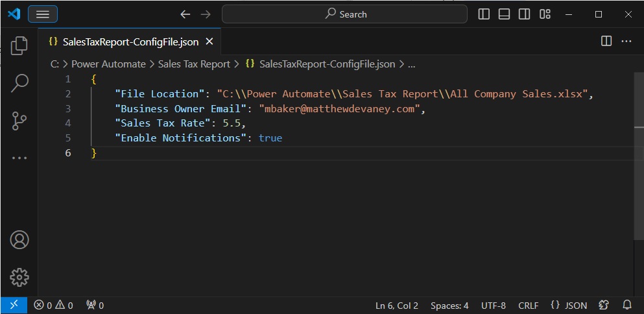The image size is (644, 314).
Task: Click the "Enable Notifications" key
Action: coord(181,138)
